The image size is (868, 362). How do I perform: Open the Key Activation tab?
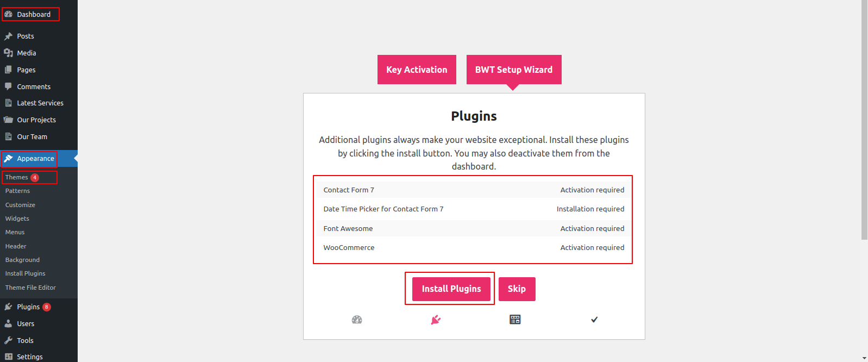417,70
